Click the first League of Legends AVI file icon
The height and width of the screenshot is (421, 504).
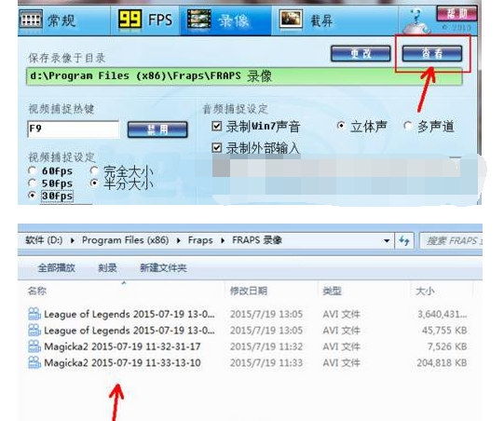(x=34, y=314)
